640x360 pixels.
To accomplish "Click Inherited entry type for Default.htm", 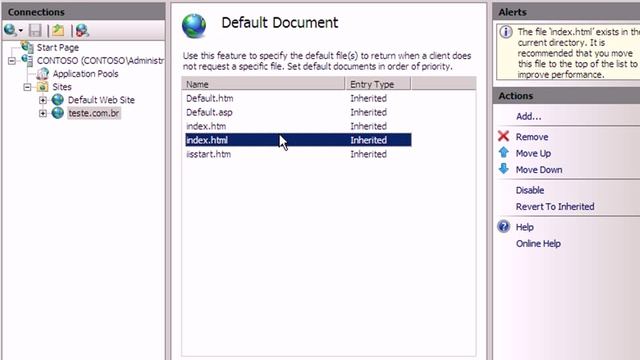I will point(368,98).
